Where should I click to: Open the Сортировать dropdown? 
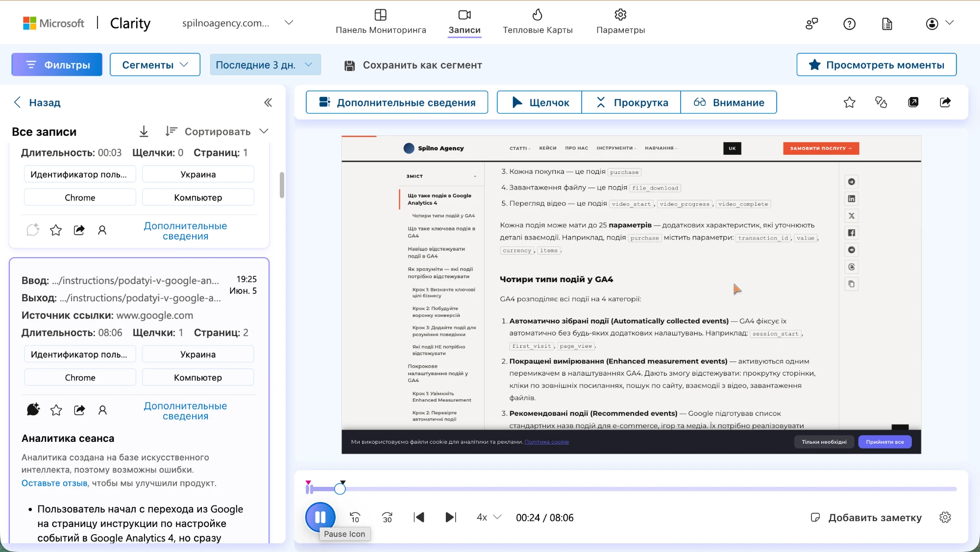coord(217,131)
